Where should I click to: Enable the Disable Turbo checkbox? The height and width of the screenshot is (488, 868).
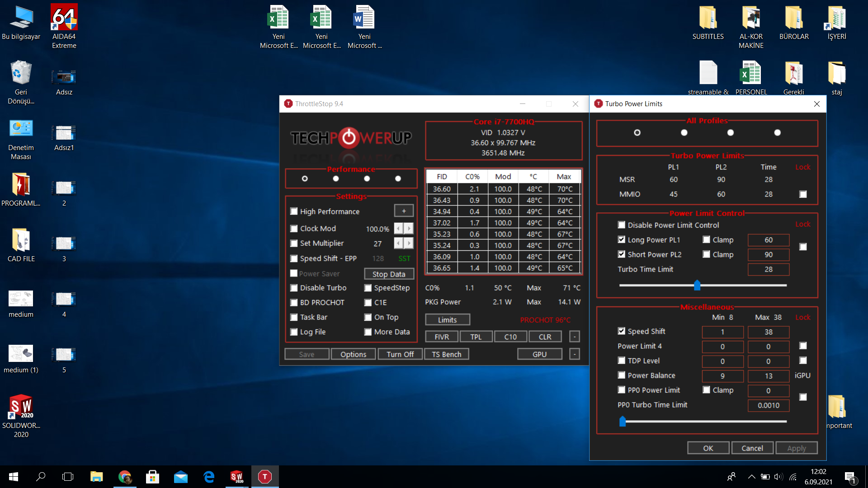click(294, 288)
